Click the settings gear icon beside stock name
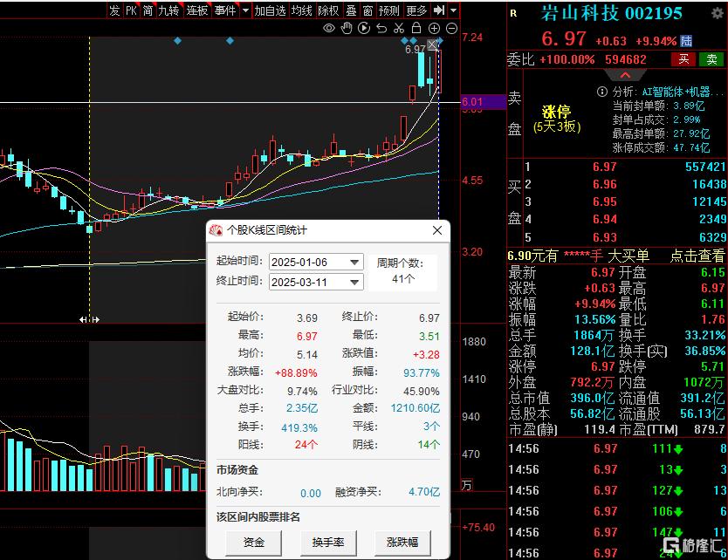This screenshot has width=728, height=560. 718,13
